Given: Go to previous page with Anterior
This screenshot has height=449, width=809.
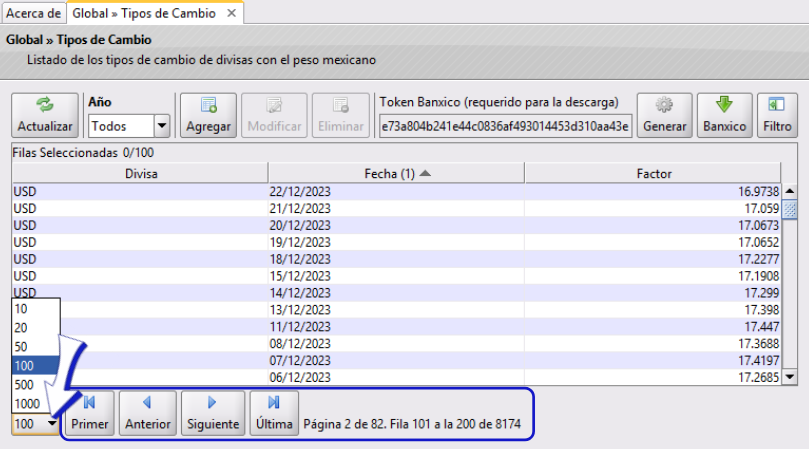Looking at the screenshot, I should [148, 413].
